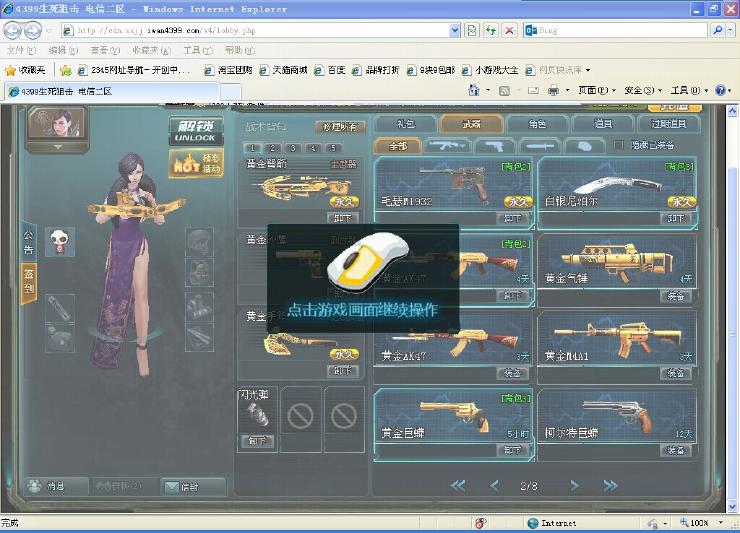Click the Bing search magnifier icon
The width and height of the screenshot is (740, 533).
[717, 30]
